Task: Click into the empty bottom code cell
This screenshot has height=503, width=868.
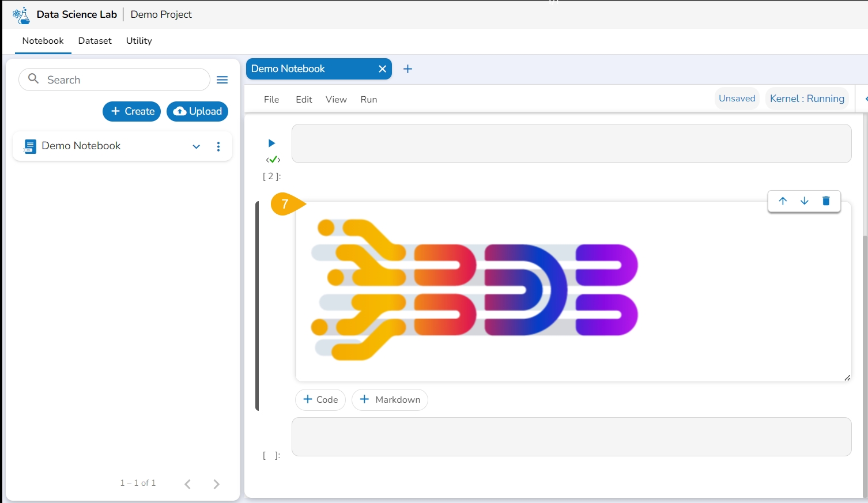Action: click(x=571, y=437)
